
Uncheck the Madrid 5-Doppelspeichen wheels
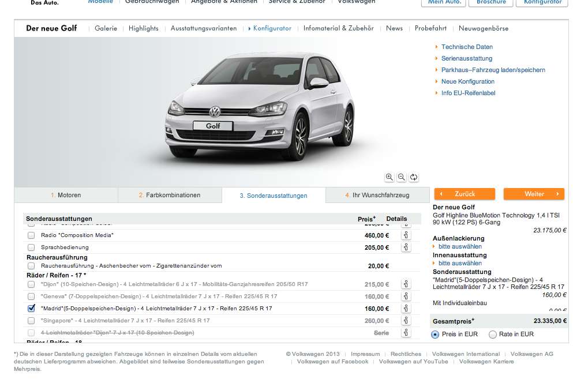click(31, 309)
